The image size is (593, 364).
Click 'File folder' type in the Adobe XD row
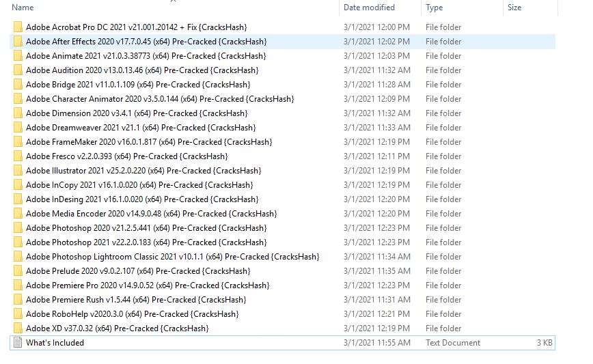tap(443, 329)
